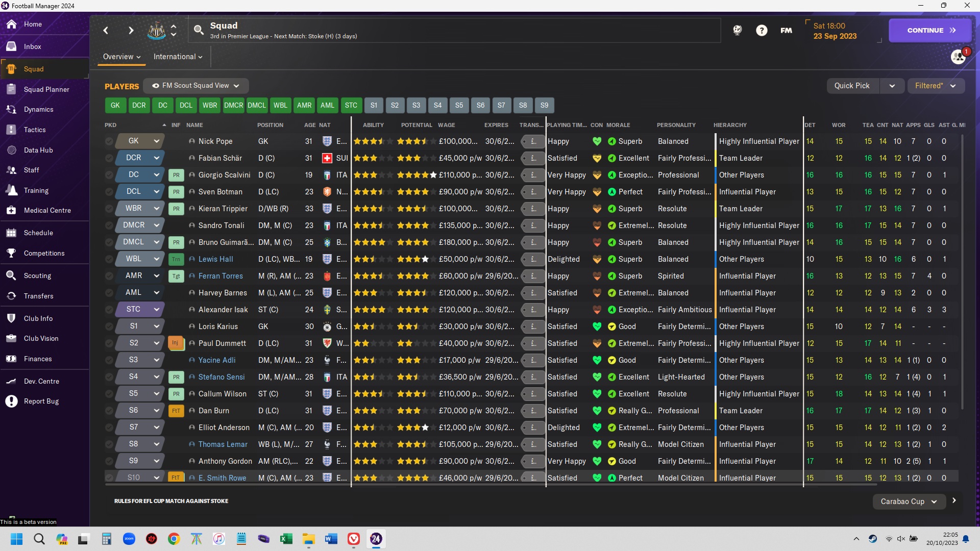Open the Scouting magnifier icon
The image size is (980, 551).
pos(11,275)
